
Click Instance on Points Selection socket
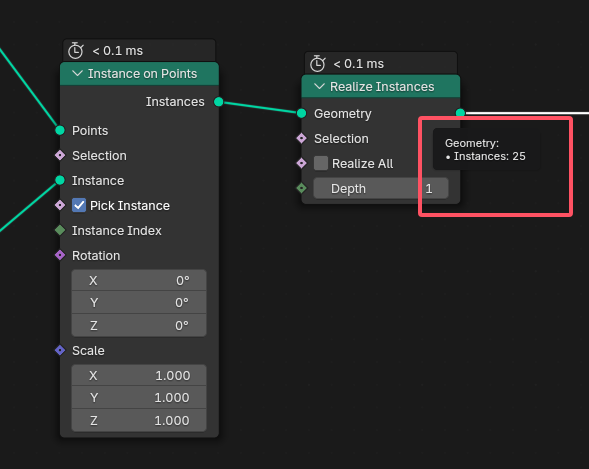coord(60,155)
